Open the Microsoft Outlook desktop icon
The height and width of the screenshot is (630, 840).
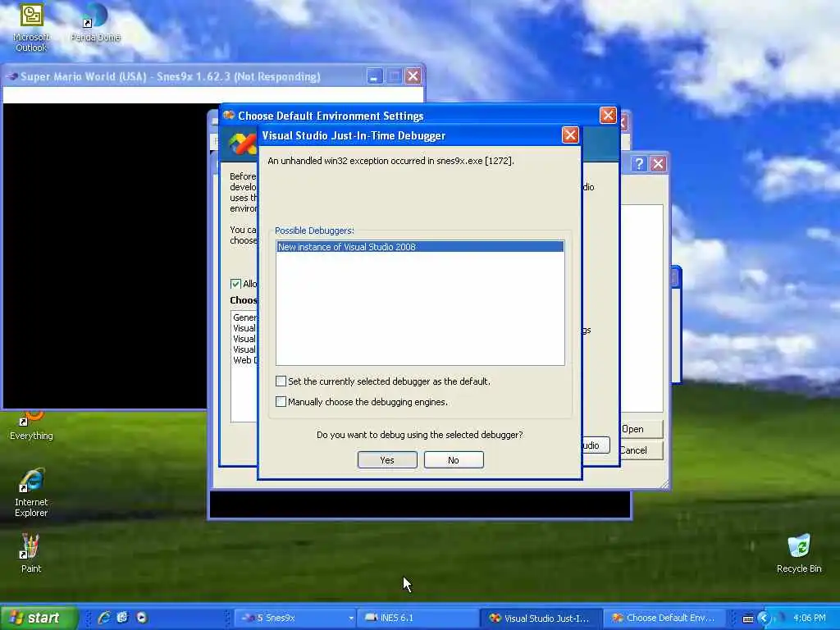(31, 27)
